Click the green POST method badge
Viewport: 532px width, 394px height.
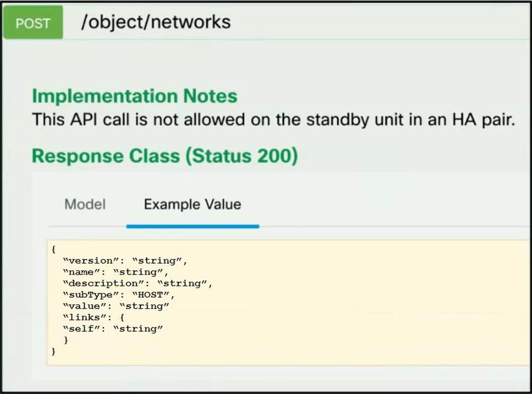[x=33, y=23]
